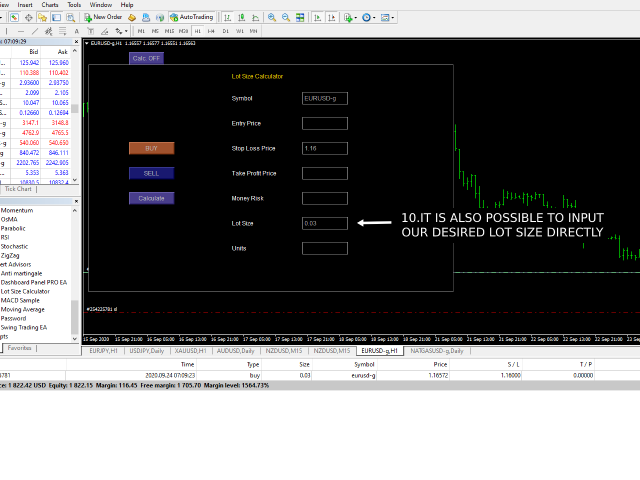Click the globe signals icon
Viewport: 640px width, 480px height.
point(160,17)
